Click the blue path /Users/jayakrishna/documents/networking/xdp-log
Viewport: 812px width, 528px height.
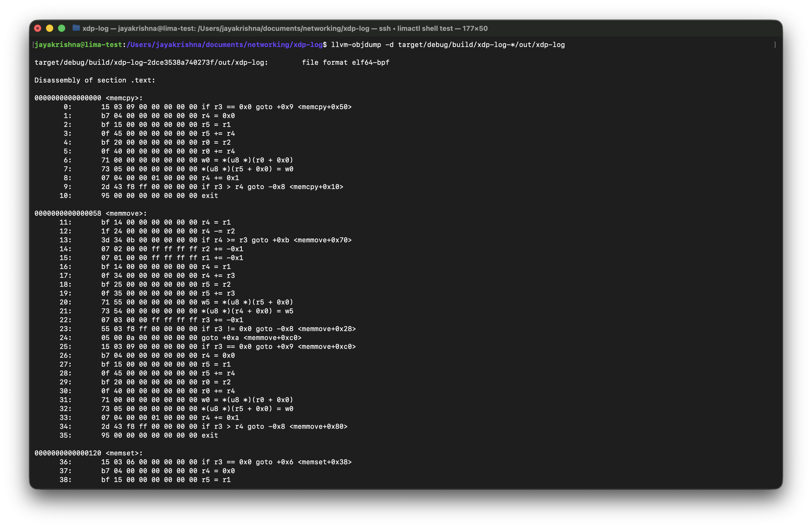[x=224, y=44]
